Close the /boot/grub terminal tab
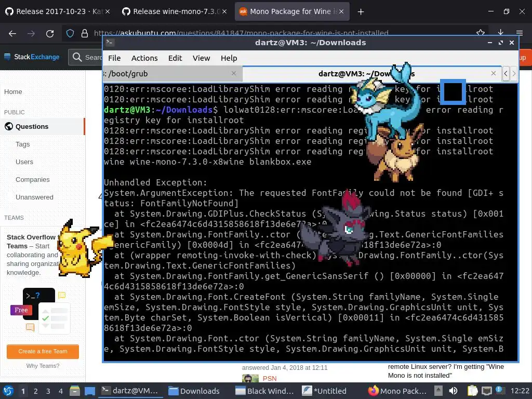 [x=234, y=73]
